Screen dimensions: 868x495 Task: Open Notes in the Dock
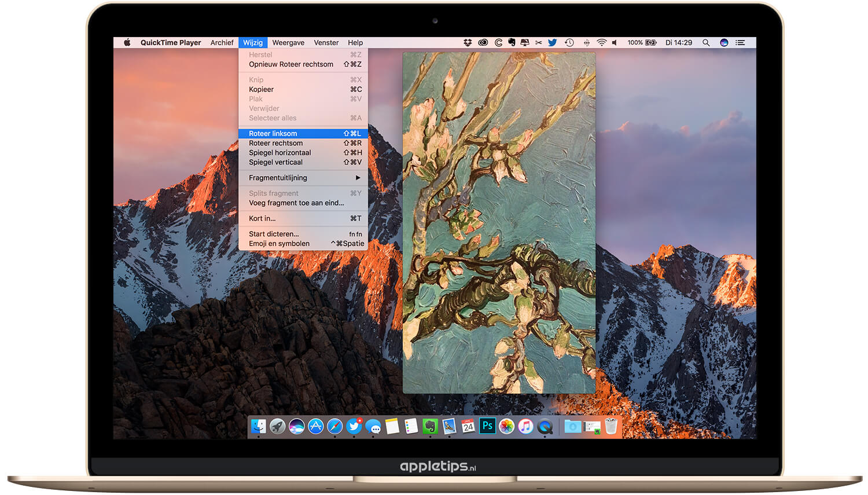point(392,427)
